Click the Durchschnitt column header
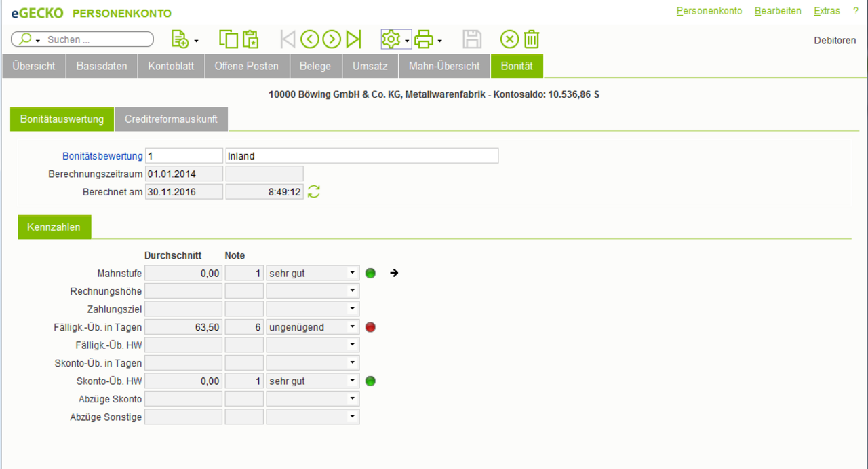Viewport: 868px width, 469px height. [173, 255]
